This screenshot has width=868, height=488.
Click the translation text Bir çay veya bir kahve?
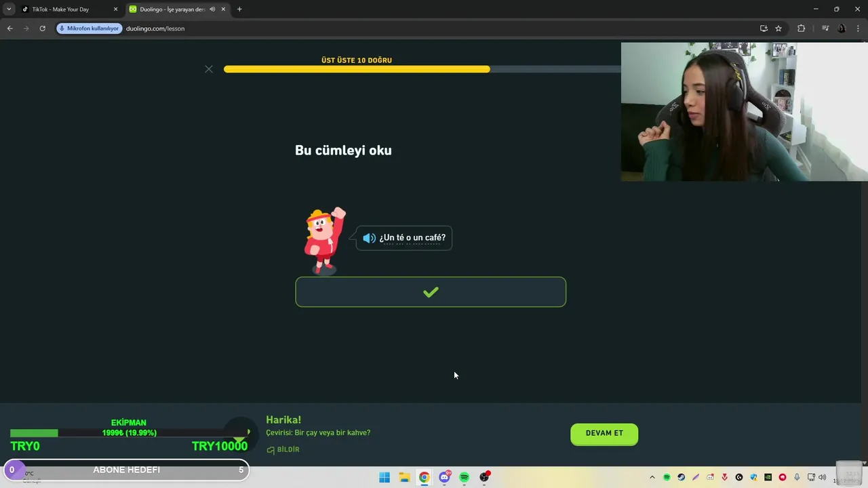tap(332, 432)
